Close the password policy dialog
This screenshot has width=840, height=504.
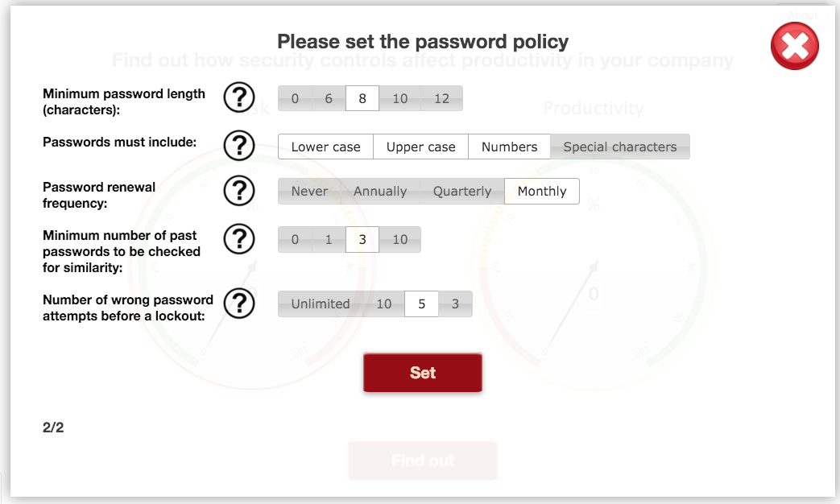794,46
